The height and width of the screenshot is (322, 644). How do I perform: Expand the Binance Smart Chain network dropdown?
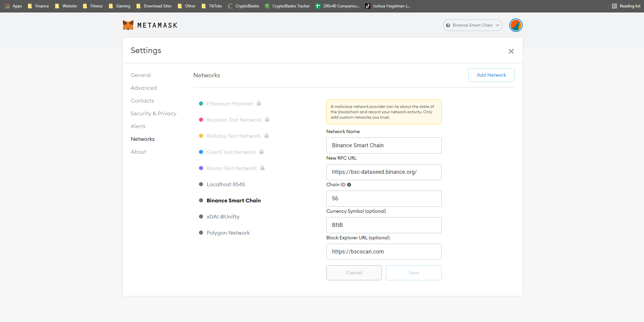pos(473,25)
